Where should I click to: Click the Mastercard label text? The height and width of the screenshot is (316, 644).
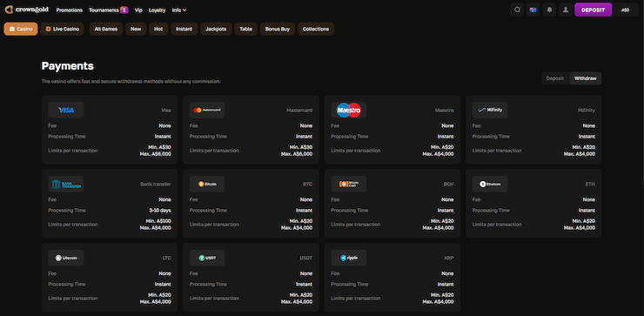tap(299, 111)
